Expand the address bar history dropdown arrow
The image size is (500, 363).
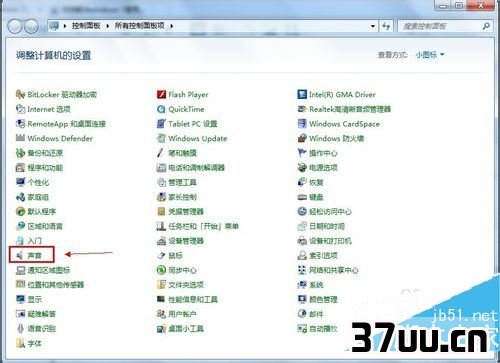click(373, 26)
